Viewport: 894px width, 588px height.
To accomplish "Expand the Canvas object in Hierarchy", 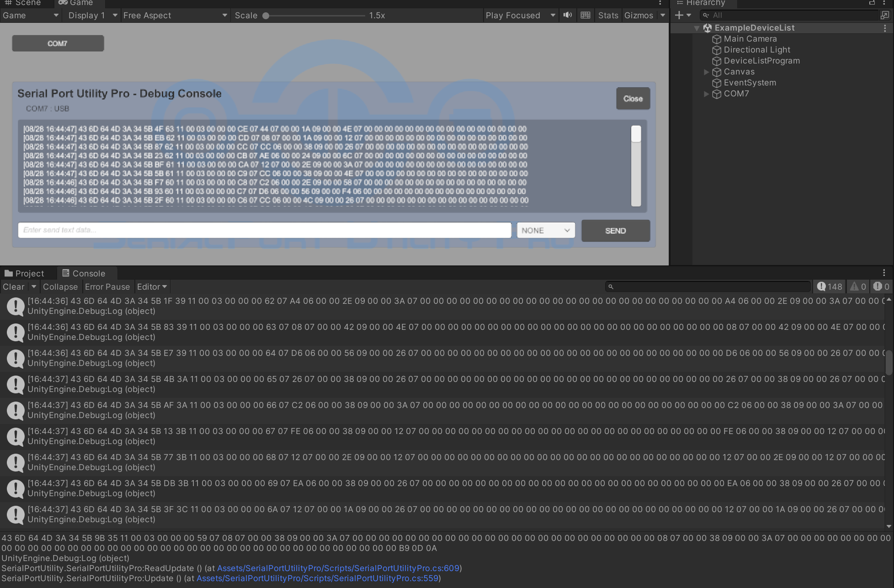I will [706, 72].
